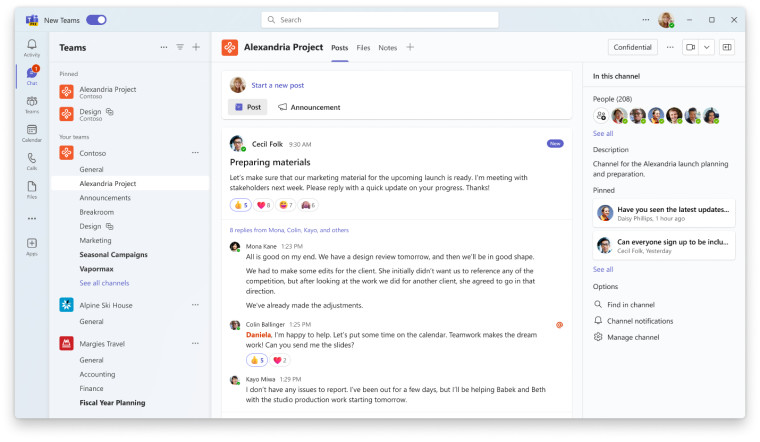
Task: Select the Announcements channel
Action: [105, 198]
